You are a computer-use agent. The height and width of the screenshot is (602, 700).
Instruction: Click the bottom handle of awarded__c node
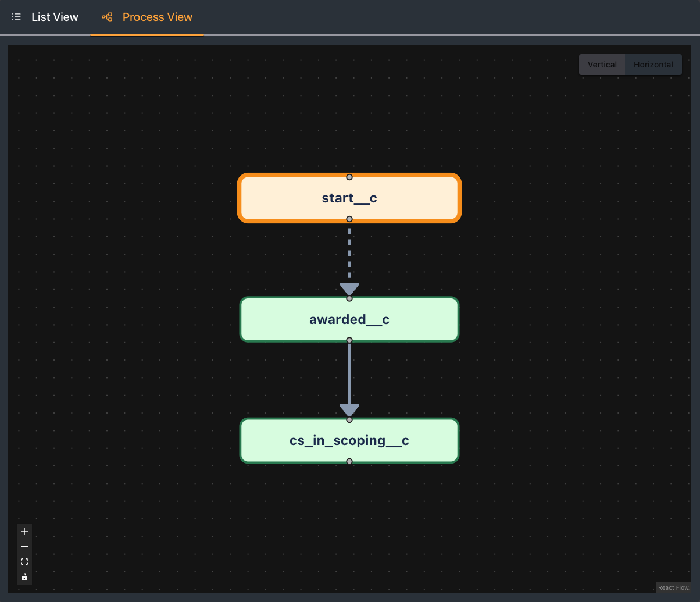(x=349, y=340)
